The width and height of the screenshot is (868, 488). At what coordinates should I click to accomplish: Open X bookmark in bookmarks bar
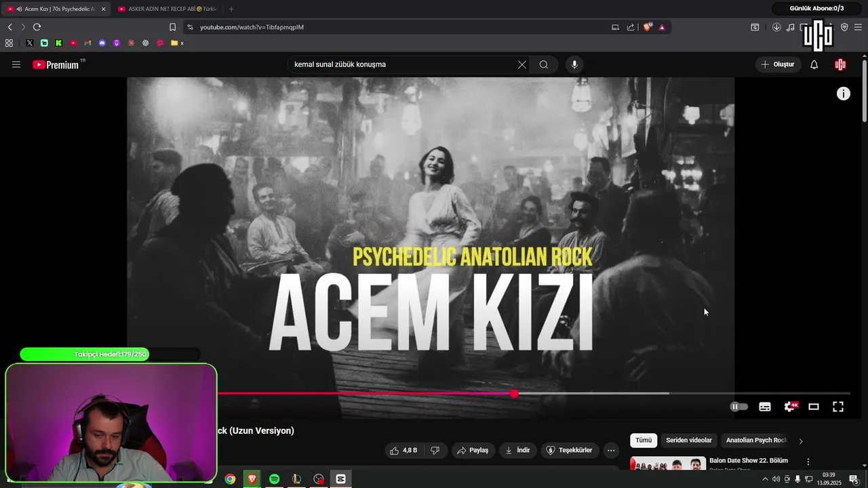coord(30,43)
